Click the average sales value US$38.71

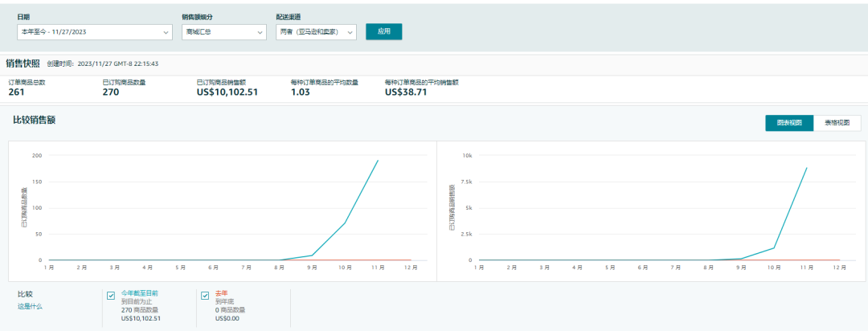pyautogui.click(x=407, y=92)
